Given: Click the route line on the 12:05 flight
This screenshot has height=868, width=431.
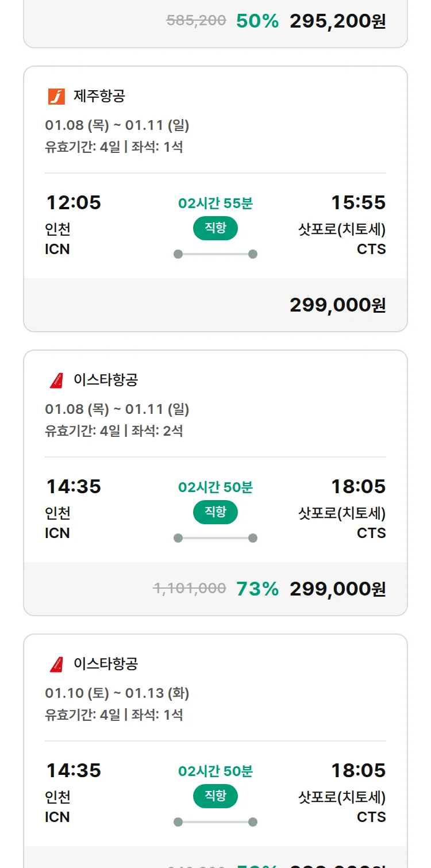Looking at the screenshot, I should point(215,254).
